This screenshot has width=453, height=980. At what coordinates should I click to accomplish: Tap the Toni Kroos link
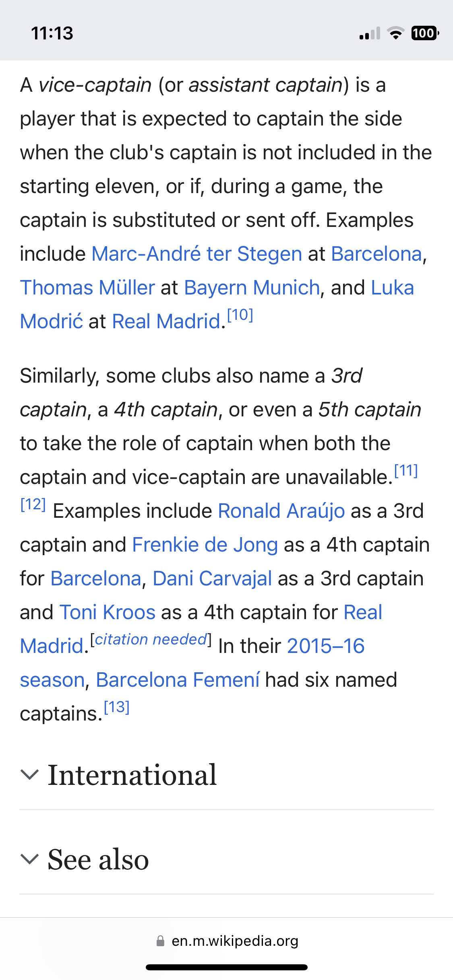click(x=108, y=612)
